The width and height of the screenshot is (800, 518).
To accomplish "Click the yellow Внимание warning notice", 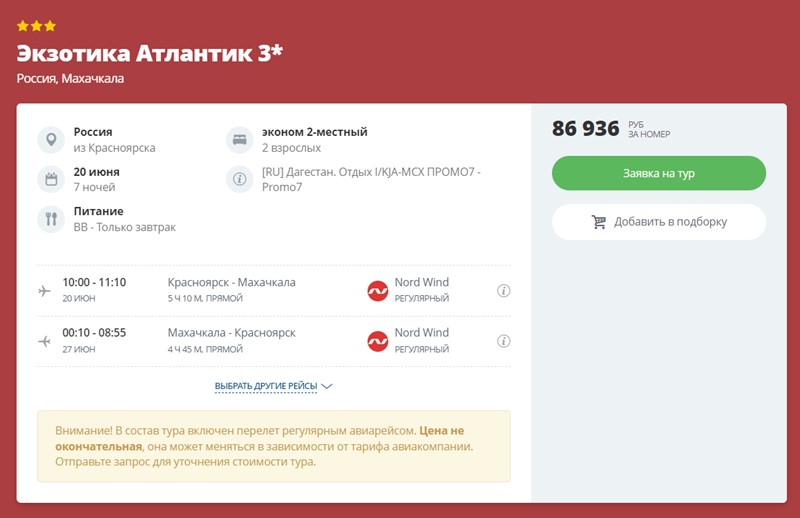I will tap(273, 446).
